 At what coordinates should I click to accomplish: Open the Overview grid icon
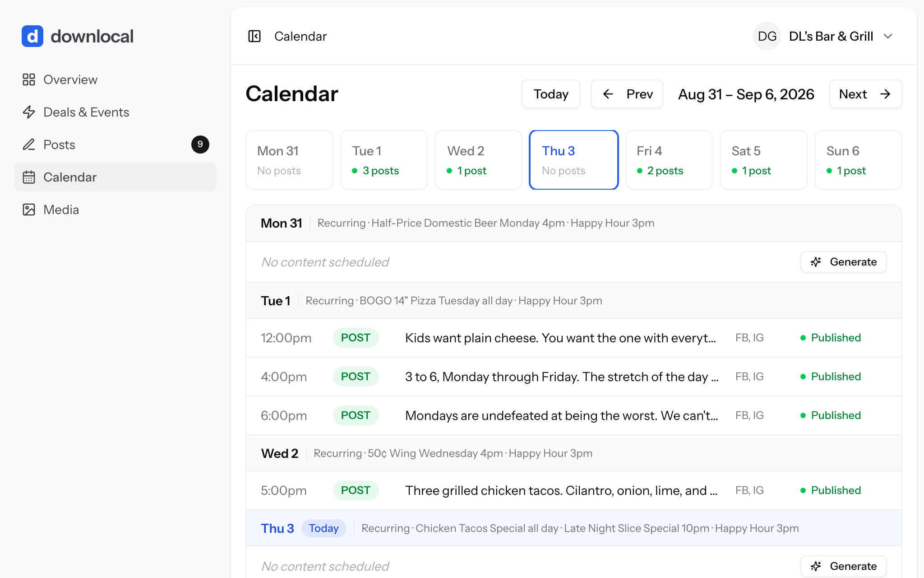pyautogui.click(x=29, y=79)
